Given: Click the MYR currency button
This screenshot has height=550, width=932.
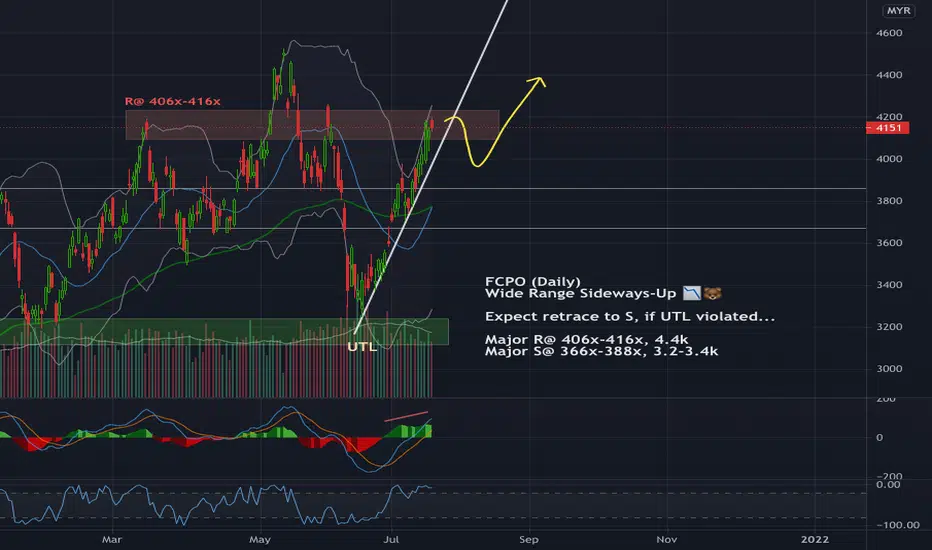Looking at the screenshot, I should point(898,11).
